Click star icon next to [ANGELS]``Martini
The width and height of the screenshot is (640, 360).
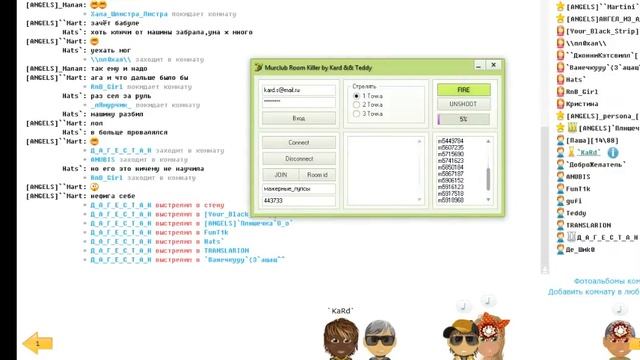[560, 6]
